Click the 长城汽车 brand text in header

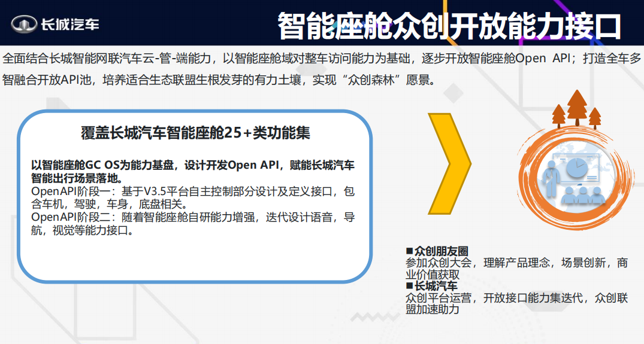click(70, 24)
